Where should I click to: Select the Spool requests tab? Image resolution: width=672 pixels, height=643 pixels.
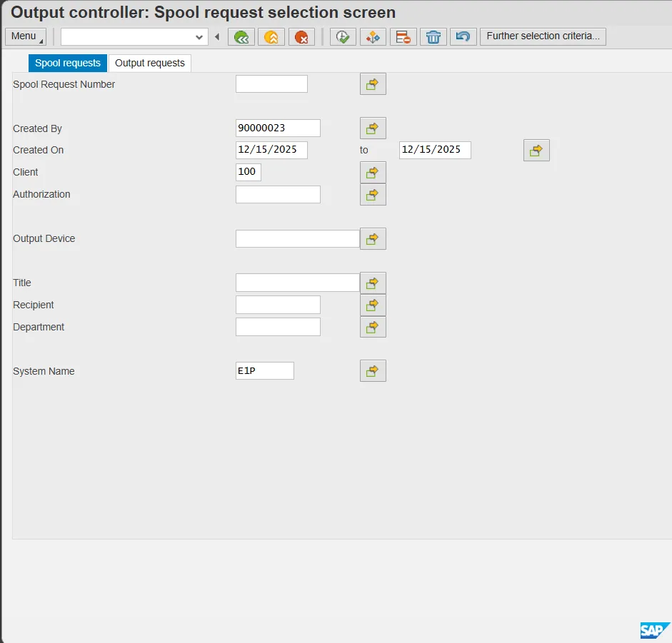tap(68, 63)
